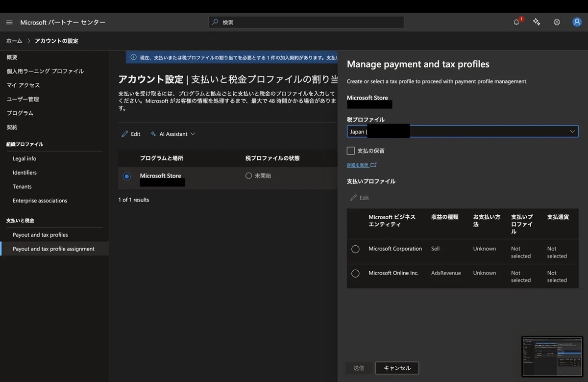Click the プログラムと場所 column header

tap(162, 158)
